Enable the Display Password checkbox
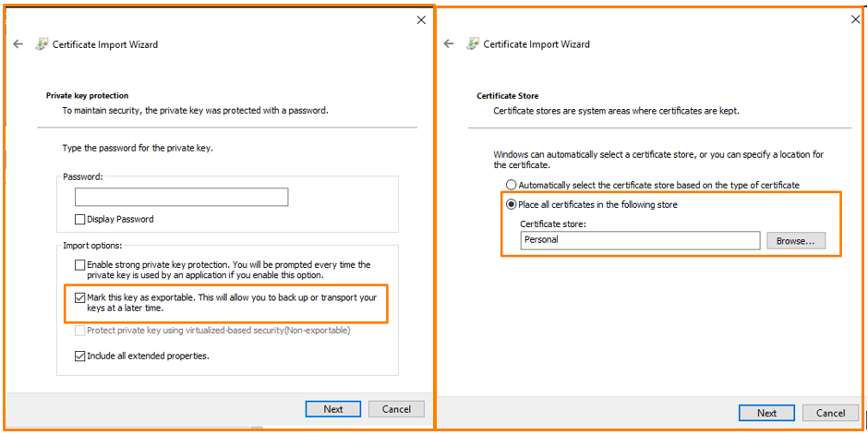Screen dimensions: 868x435 point(80,219)
